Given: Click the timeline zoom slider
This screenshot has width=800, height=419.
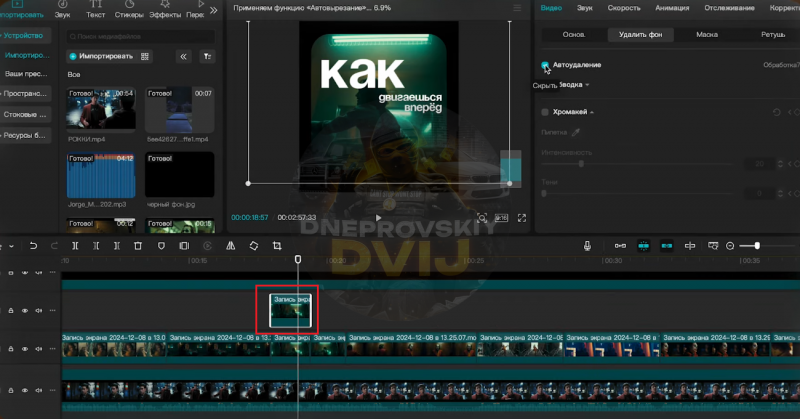Looking at the screenshot, I should (757, 246).
